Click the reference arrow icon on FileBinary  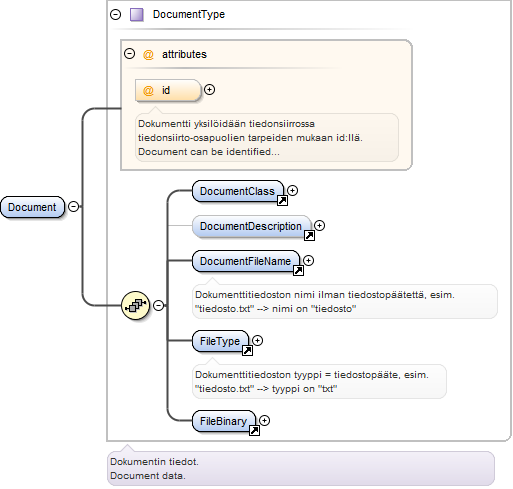tap(254, 430)
